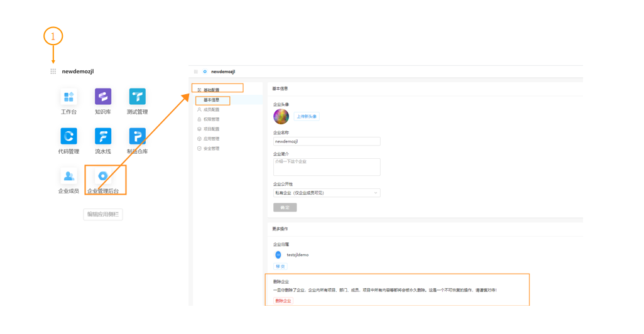Open 权限管理 in the sidebar
This screenshot has height=334, width=644.
click(x=212, y=119)
